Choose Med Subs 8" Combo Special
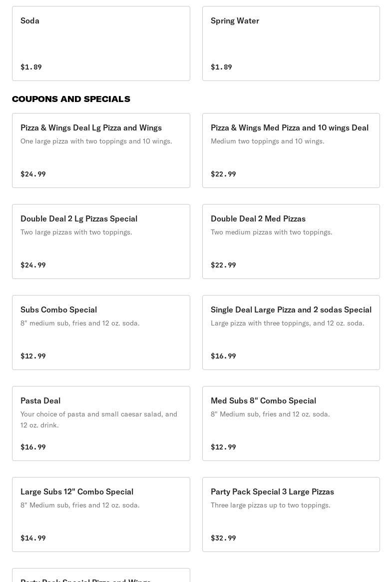Image resolution: width=392 pixels, height=582 pixels. click(291, 423)
